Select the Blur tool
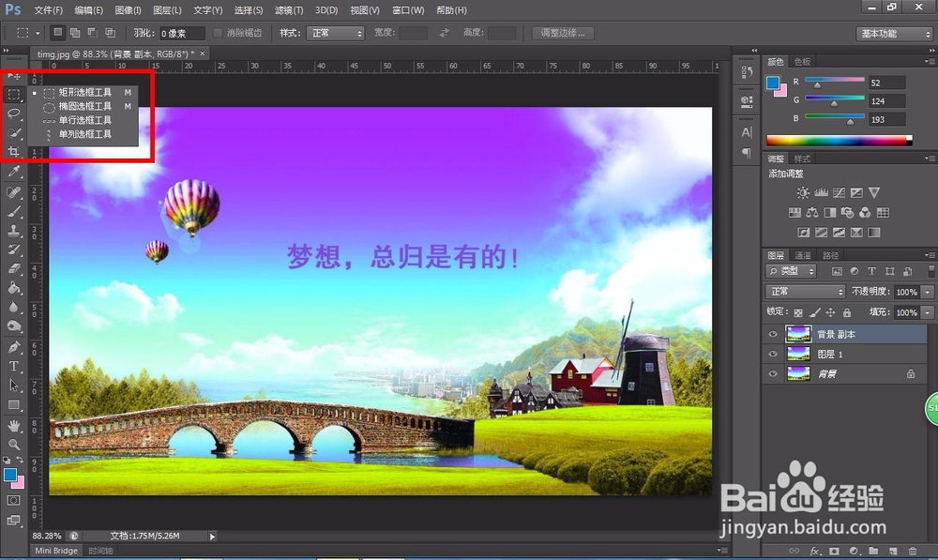This screenshot has width=938, height=560. click(x=14, y=307)
